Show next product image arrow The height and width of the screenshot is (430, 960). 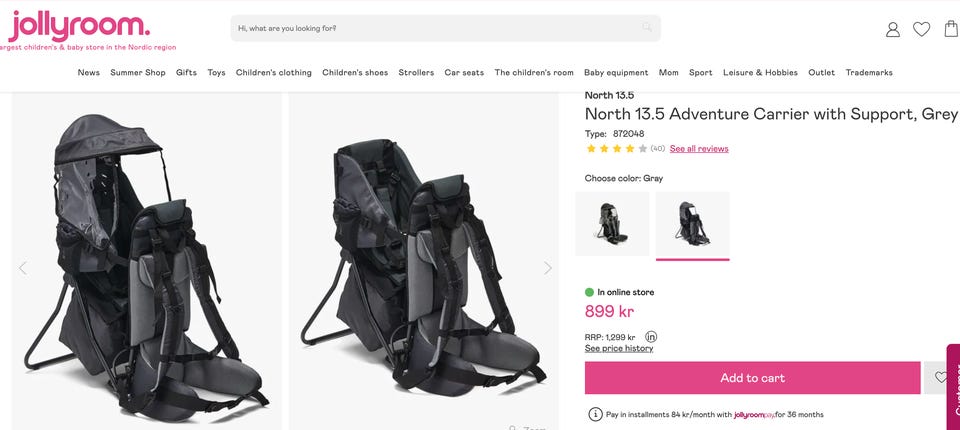point(547,268)
